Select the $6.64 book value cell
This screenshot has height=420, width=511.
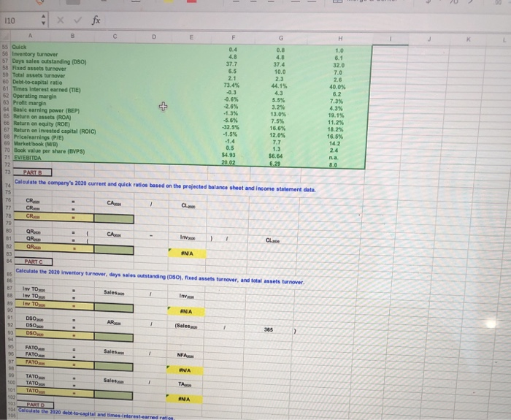(275, 156)
